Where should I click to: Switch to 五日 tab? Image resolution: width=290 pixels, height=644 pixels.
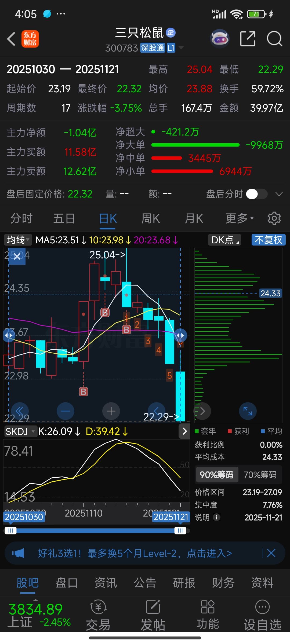pyautogui.click(x=64, y=218)
